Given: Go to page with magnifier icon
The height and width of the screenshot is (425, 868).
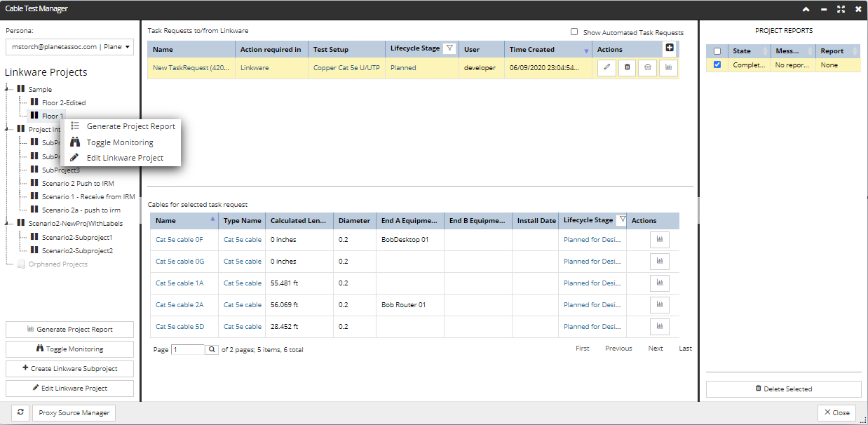Looking at the screenshot, I should [212, 349].
